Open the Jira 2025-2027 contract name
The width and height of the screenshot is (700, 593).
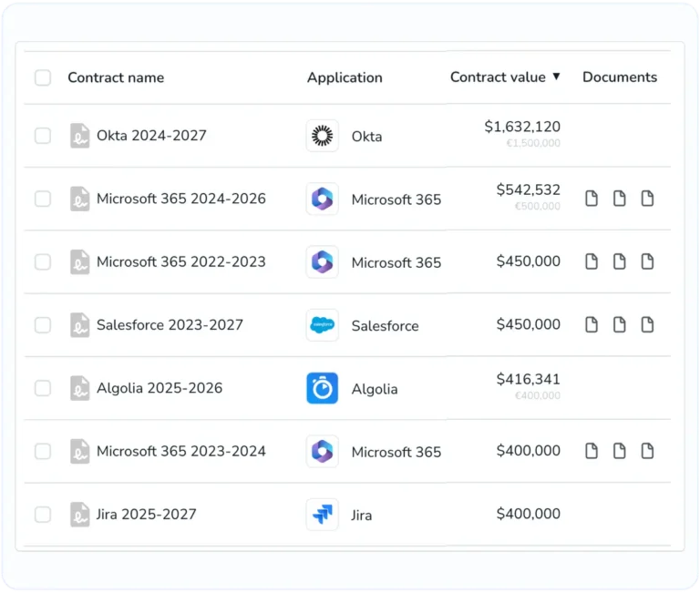[x=147, y=514]
